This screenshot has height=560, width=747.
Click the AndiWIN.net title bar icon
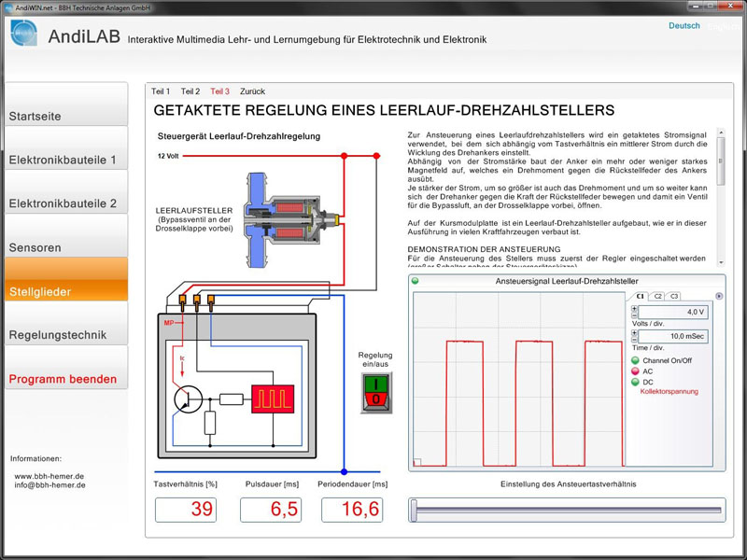pos(8,7)
